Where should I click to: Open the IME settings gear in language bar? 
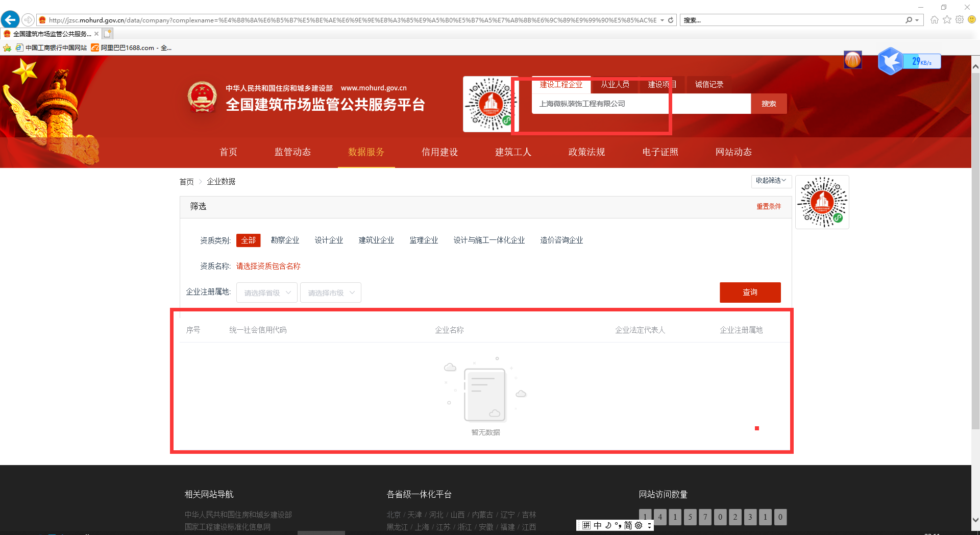point(639,525)
